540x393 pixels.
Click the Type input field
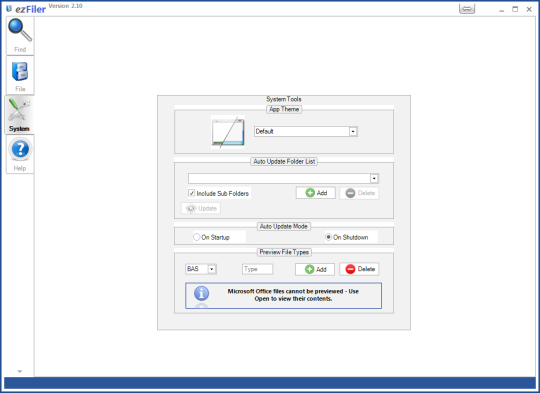point(258,269)
